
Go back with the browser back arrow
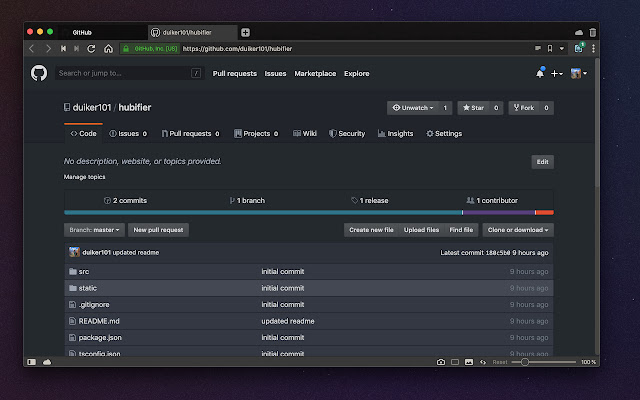pyautogui.click(x=31, y=49)
